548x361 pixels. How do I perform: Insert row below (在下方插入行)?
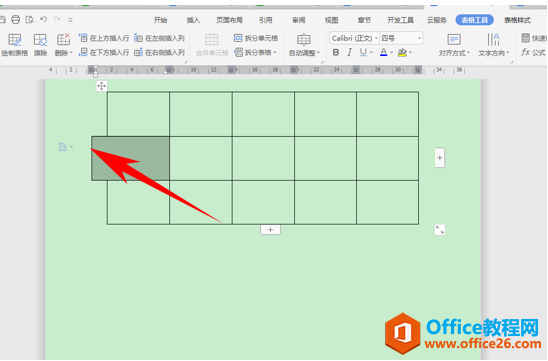[104, 52]
